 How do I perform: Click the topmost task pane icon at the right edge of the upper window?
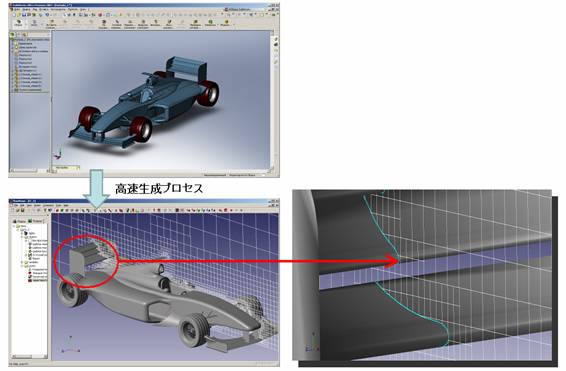click(276, 39)
